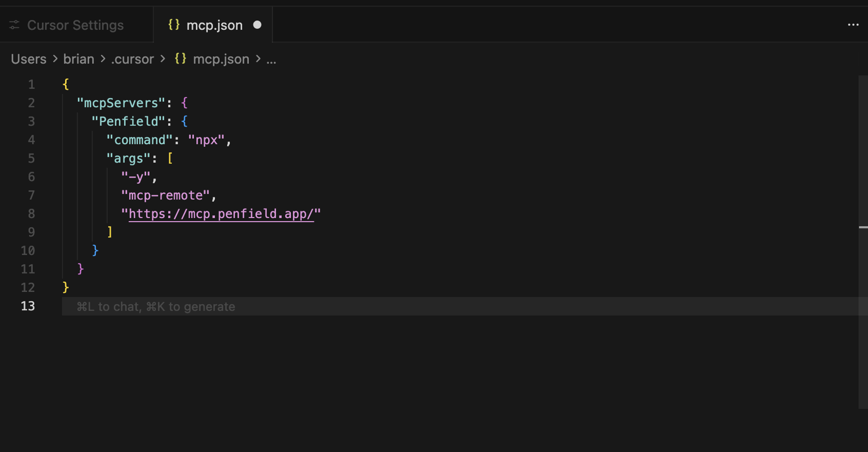This screenshot has height=452, width=868.
Task: Click the "npx" value text
Action: [206, 140]
